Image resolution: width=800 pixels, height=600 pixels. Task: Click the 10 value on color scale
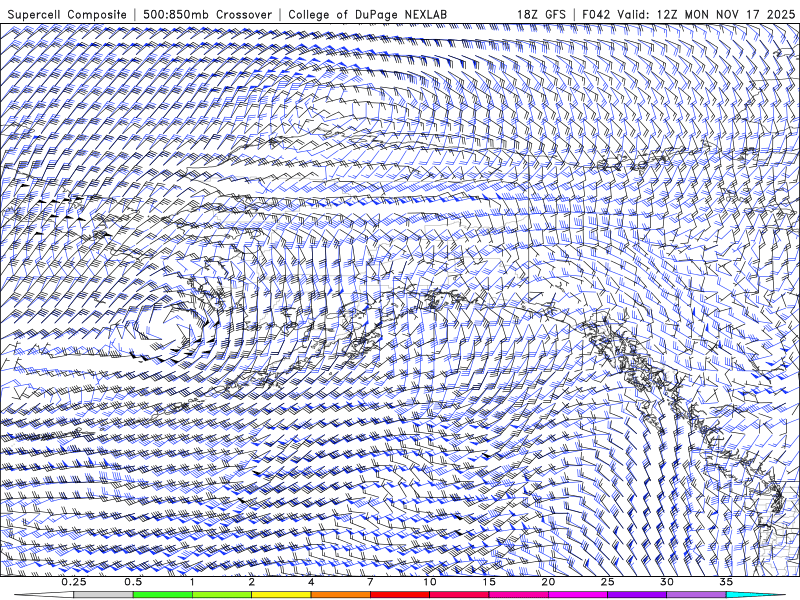pyautogui.click(x=430, y=582)
